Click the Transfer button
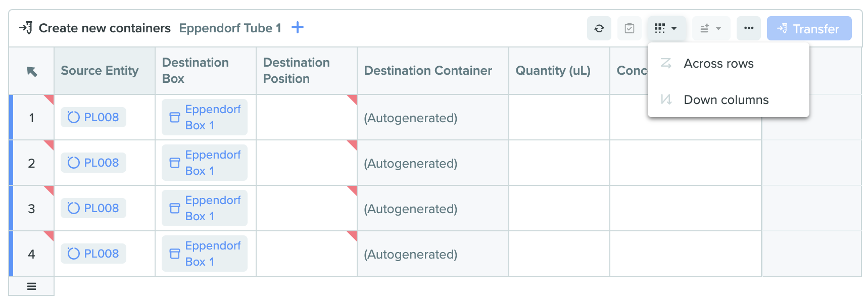Viewport: 868px width, 300px height. click(x=809, y=28)
